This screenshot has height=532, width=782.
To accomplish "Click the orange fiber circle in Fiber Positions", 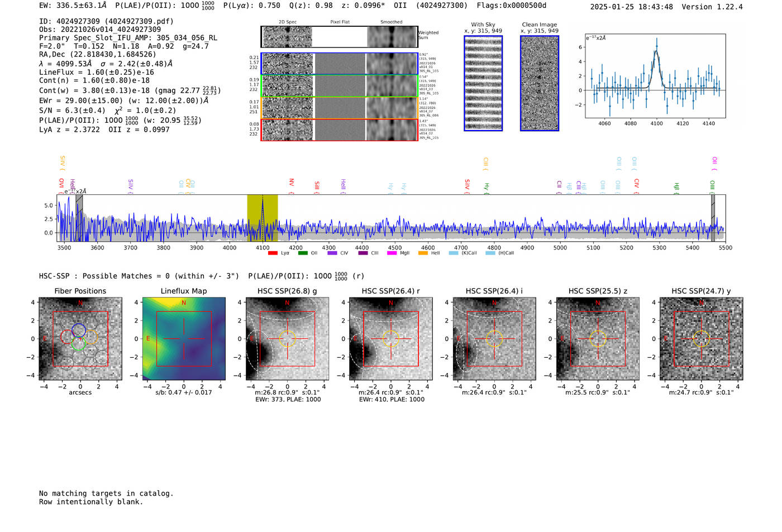I will pyautogui.click(x=90, y=337).
